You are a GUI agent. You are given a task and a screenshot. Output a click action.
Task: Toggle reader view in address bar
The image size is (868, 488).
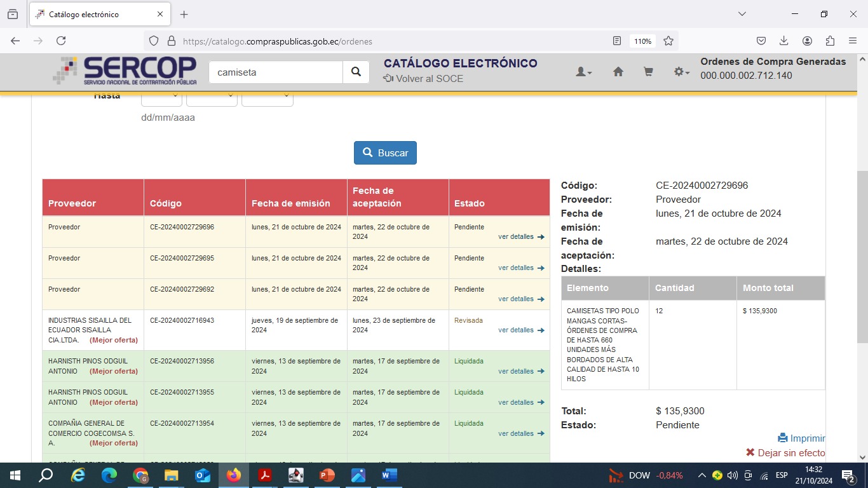616,41
